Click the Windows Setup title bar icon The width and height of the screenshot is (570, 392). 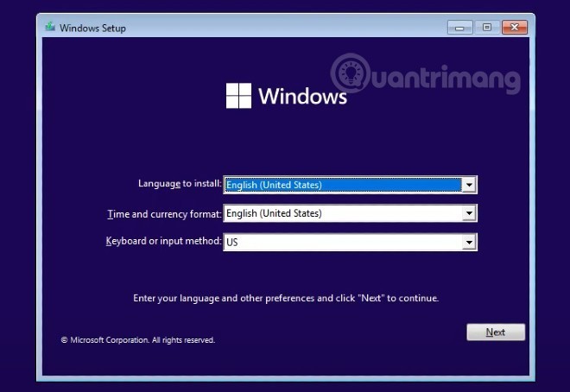pyautogui.click(x=50, y=28)
